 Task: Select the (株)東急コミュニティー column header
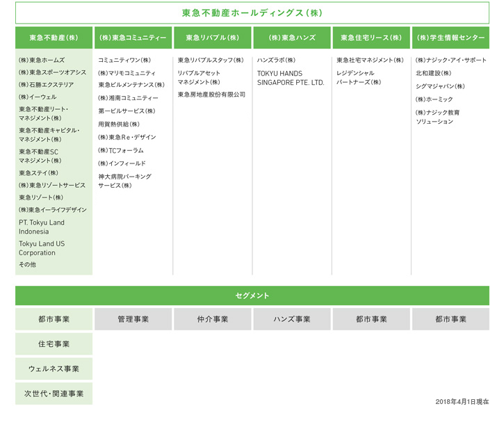(x=133, y=38)
